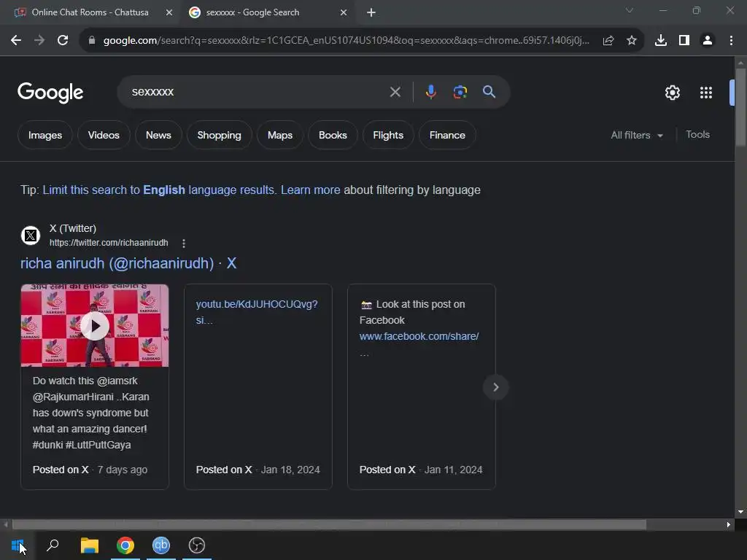
Task: Start a voice search with microphone
Action: coord(430,92)
